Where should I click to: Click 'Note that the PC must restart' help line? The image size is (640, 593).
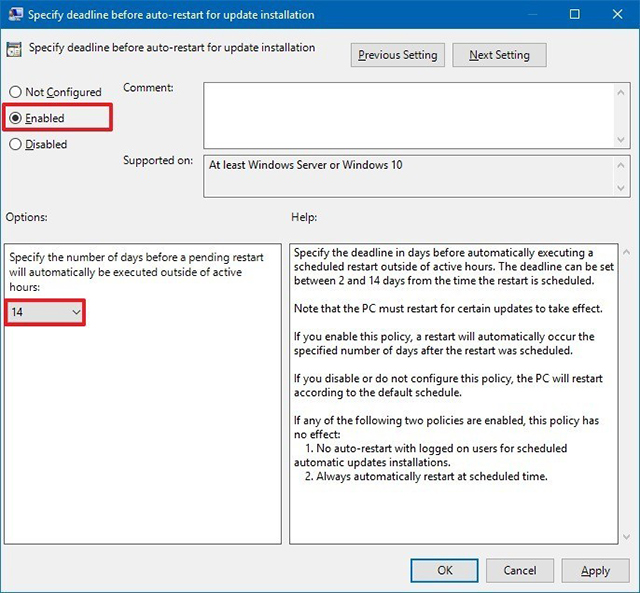coord(448,309)
